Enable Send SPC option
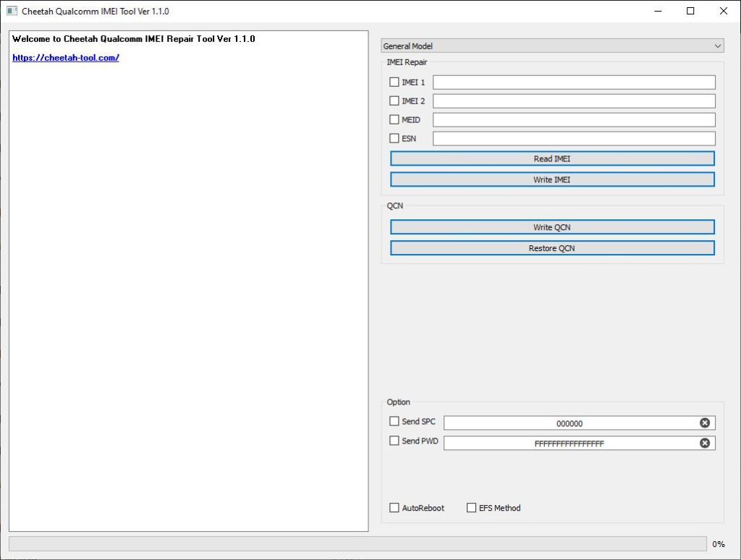The image size is (741, 560). pyautogui.click(x=394, y=420)
